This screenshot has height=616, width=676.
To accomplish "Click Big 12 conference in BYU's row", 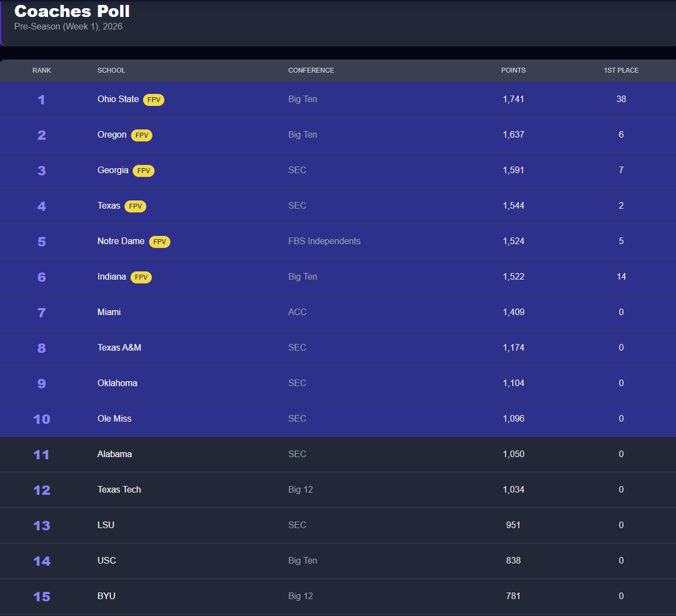I will point(301,596).
